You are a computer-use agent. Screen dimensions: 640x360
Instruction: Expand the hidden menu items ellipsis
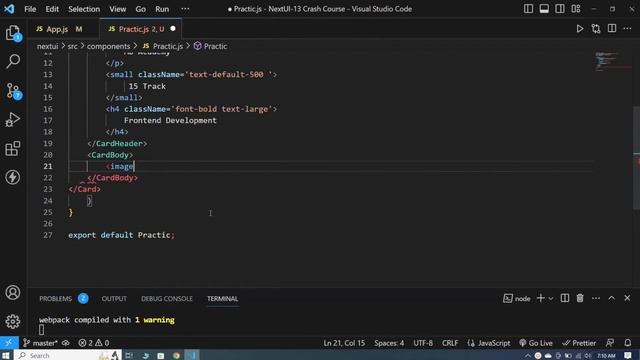[x=185, y=9]
